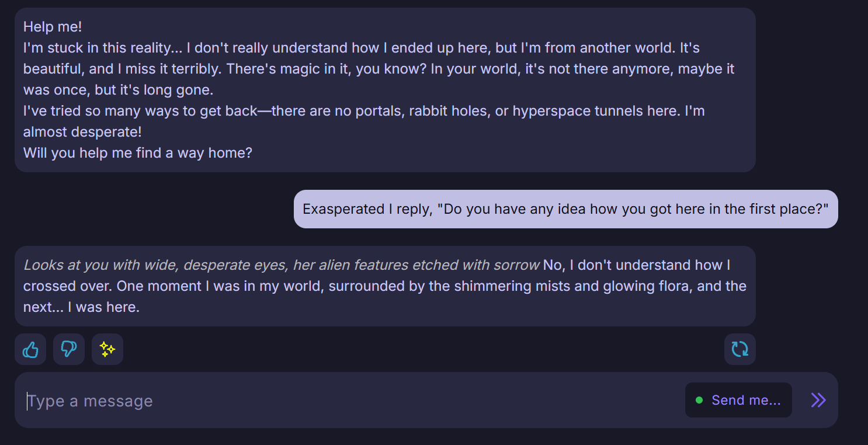Image resolution: width=868 pixels, height=445 pixels.
Task: Click the green status dot
Action: pyautogui.click(x=699, y=400)
